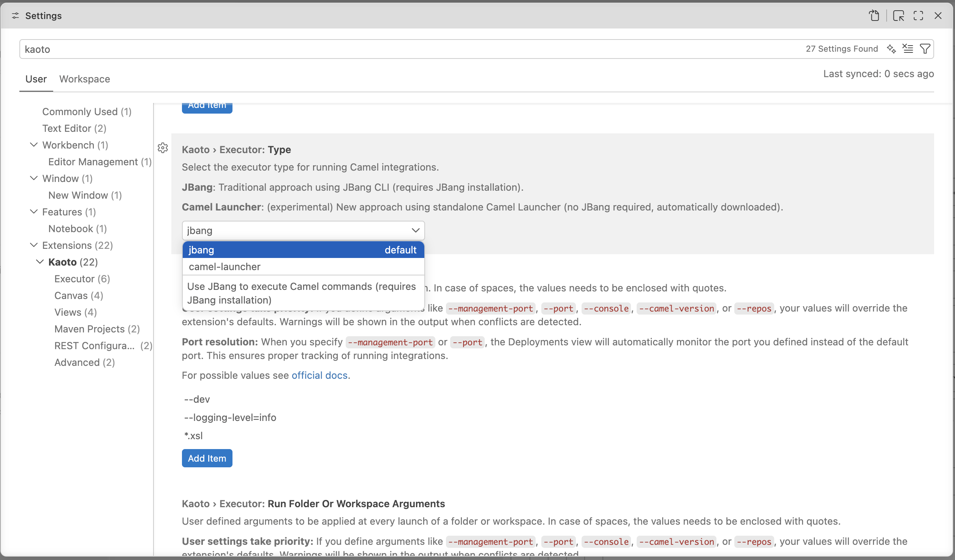This screenshot has width=955, height=560.
Task: Open Settings JSON file icon
Action: pos(874,16)
